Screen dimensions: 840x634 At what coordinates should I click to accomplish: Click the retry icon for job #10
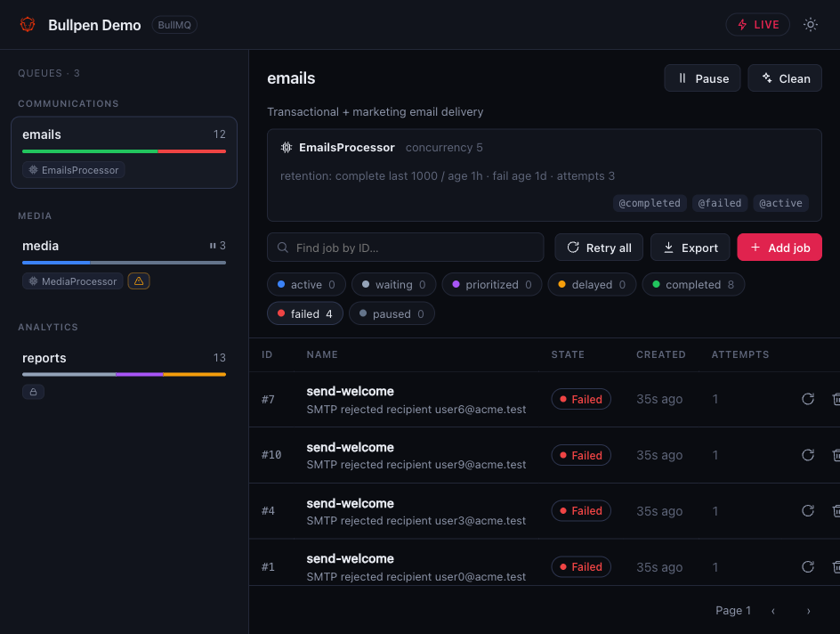coord(808,455)
